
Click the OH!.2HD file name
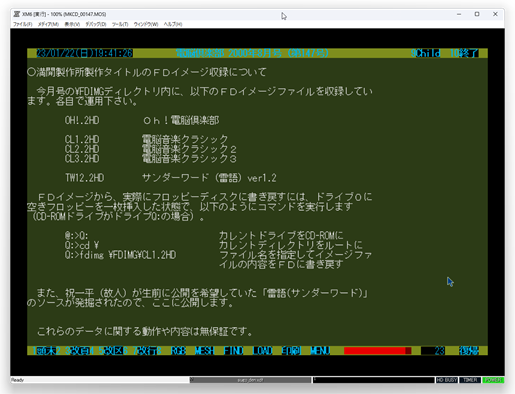[82, 120]
